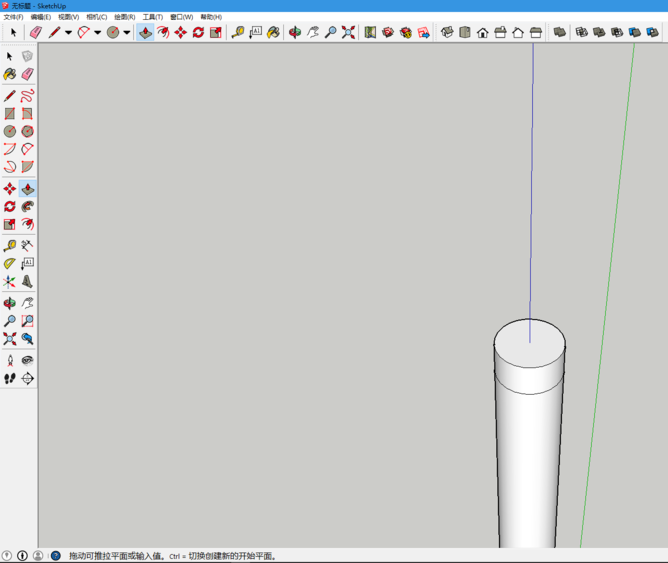This screenshot has height=563, width=668.
Task: Click the user sign-in icon in status bar
Action: coord(38,555)
